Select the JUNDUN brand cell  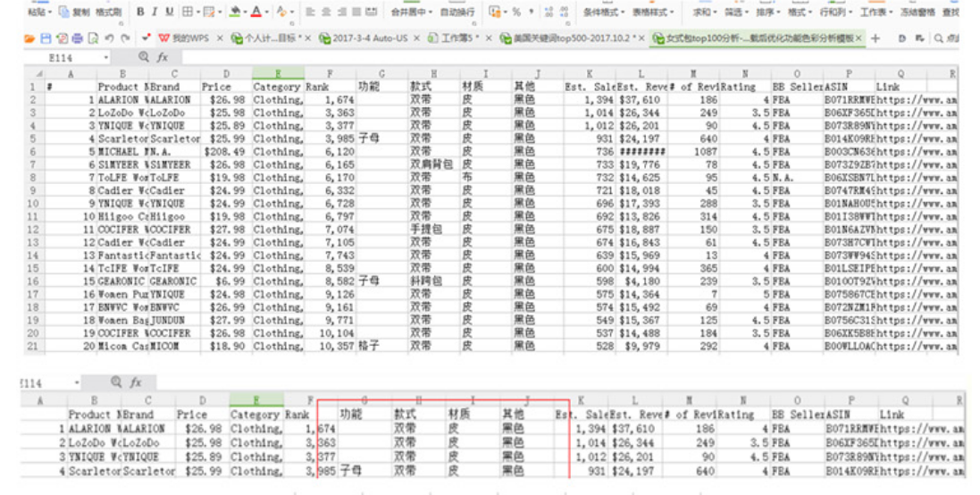point(174,321)
